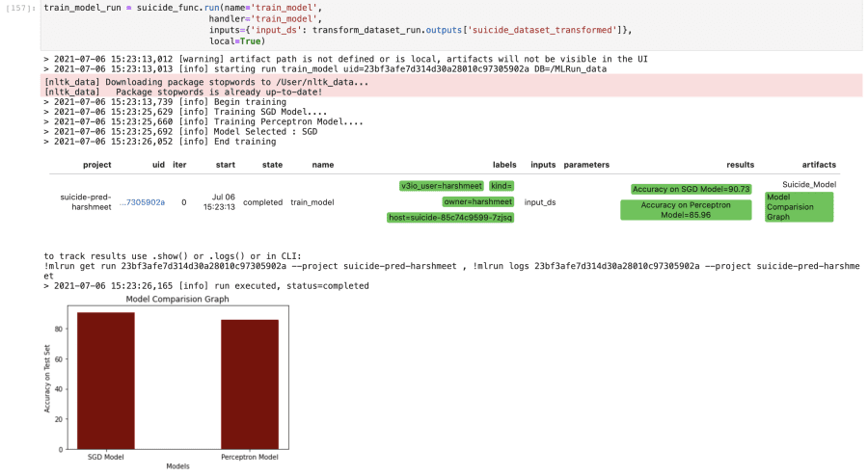Screen dimensions: 868x476
Task: Click the artifact path warning log line
Action: tap(346, 59)
